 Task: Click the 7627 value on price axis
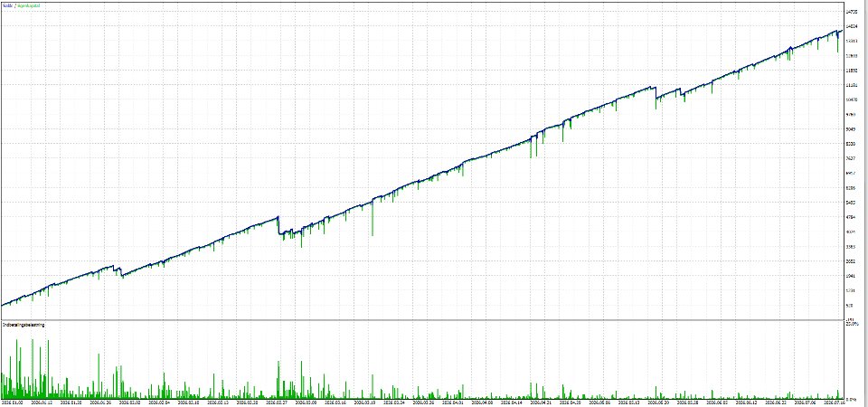tap(853, 158)
